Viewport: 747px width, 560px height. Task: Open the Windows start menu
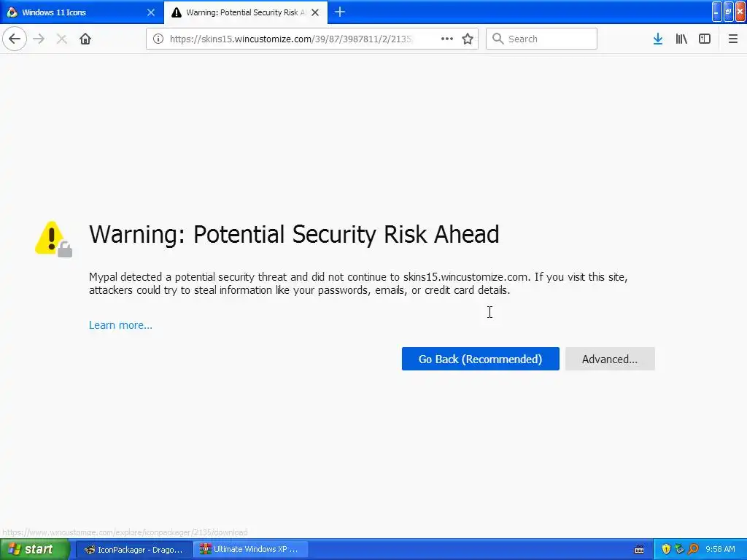tap(35, 550)
